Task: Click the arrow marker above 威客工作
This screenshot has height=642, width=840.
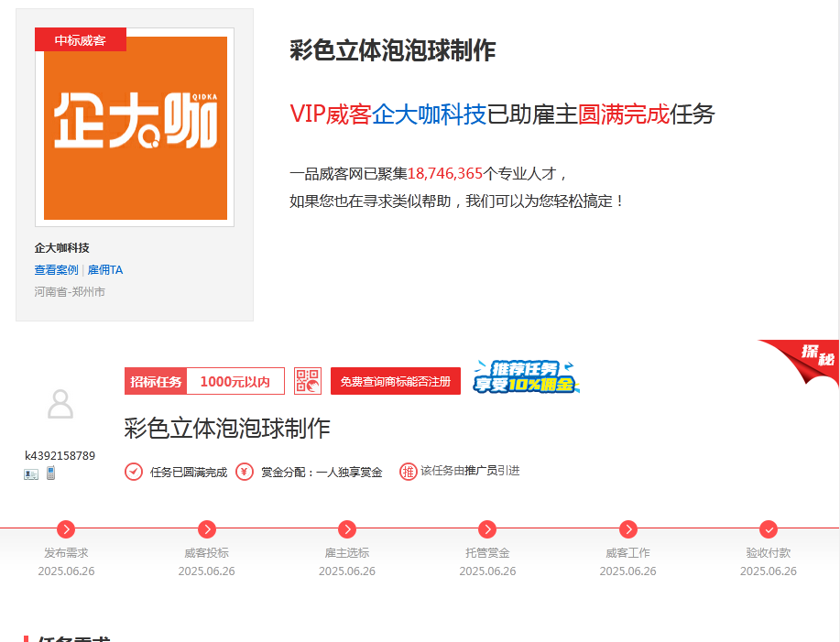Action: click(627, 529)
